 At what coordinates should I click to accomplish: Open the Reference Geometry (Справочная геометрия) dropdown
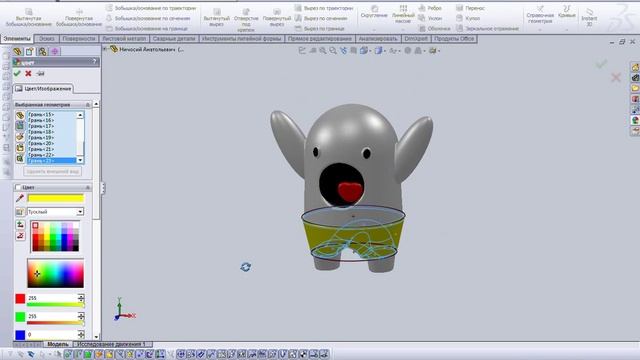540,29
